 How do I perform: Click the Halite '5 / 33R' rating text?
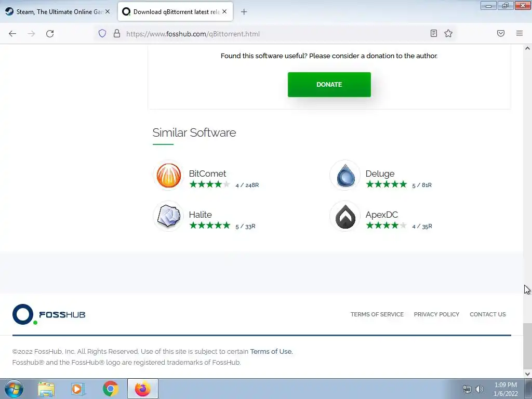245,227
